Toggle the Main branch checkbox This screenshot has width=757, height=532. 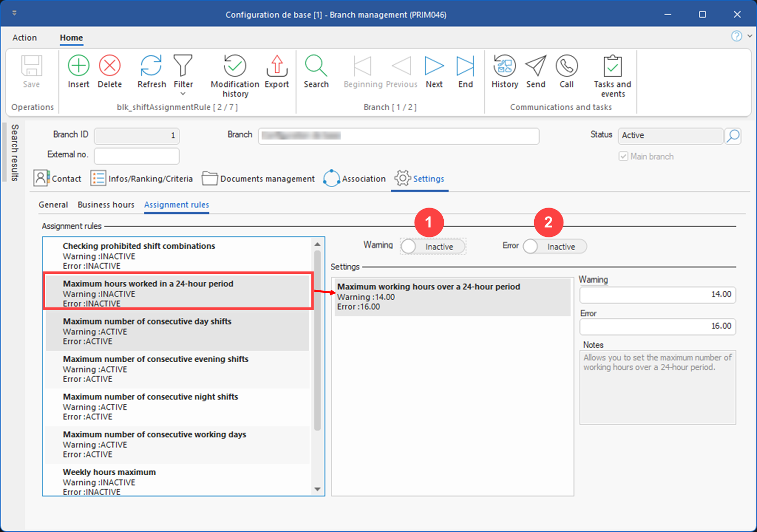coord(624,157)
